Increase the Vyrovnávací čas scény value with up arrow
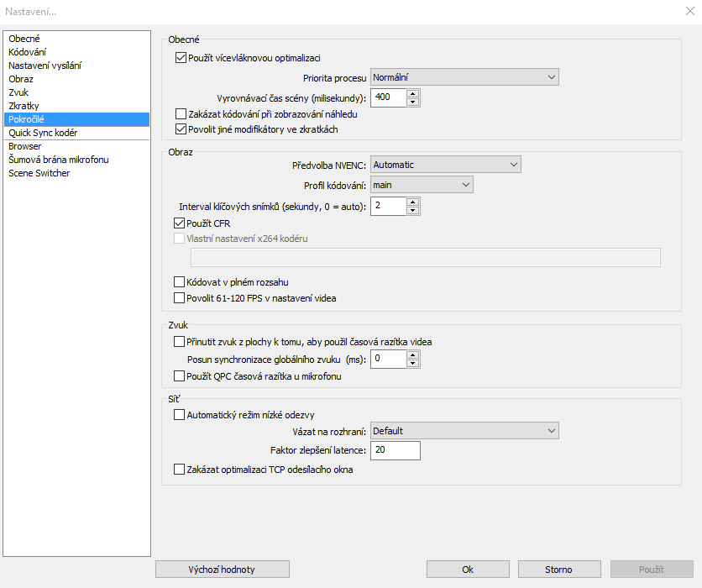This screenshot has height=588, width=702. pyautogui.click(x=412, y=93)
